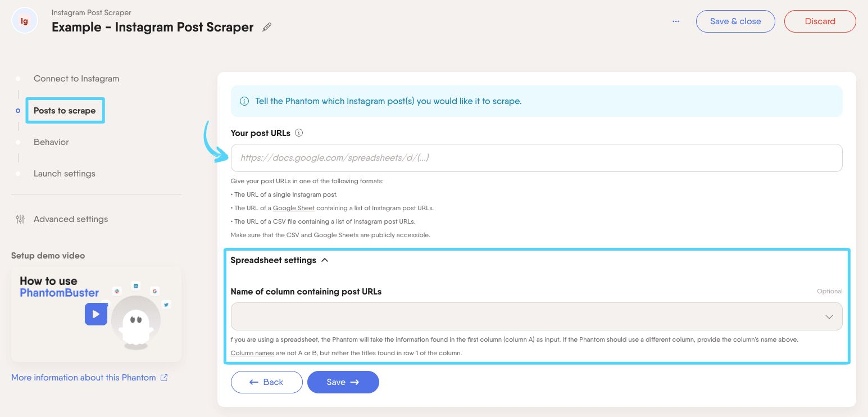
Task: Select the Posts to scrape step
Action: (65, 111)
